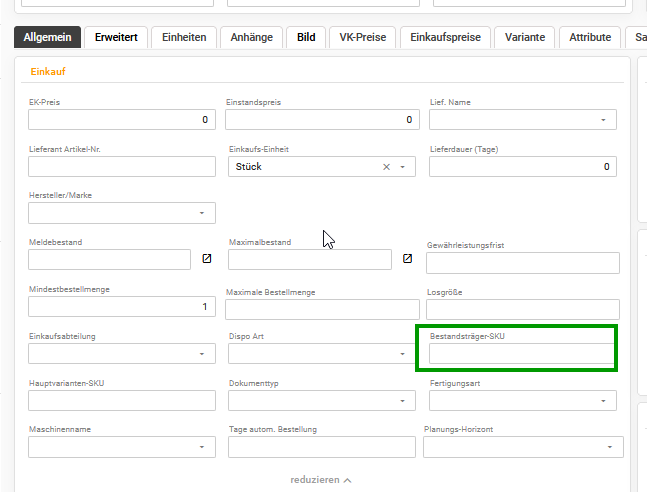Open the Lief. Name dropdown
Image resolution: width=647 pixels, height=492 pixels.
[523, 120]
